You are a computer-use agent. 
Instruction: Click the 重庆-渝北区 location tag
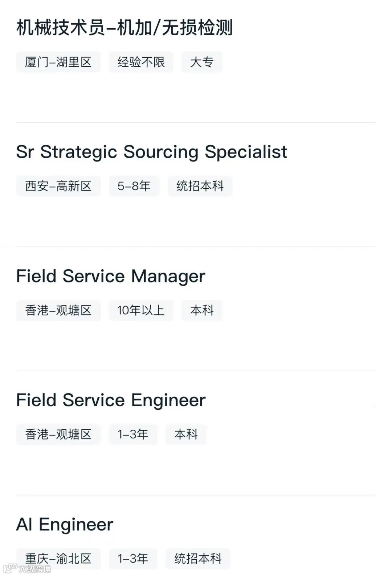pyautogui.click(x=58, y=558)
